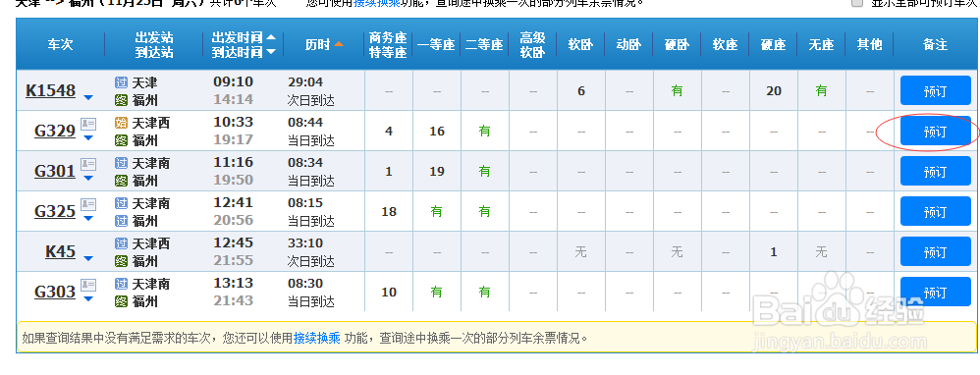
Task: Click the 过 icon before 天津南 in G303 row
Action: pos(121,284)
